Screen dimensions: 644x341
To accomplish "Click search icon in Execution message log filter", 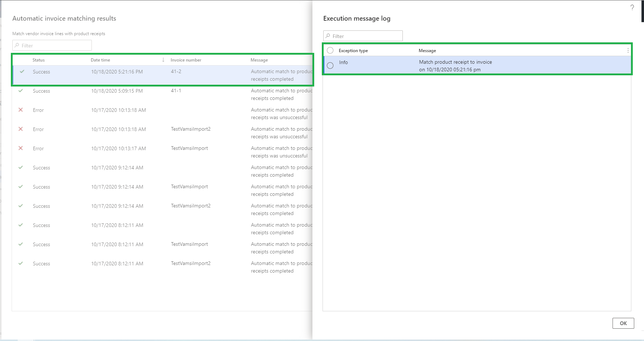I will pyautogui.click(x=328, y=36).
